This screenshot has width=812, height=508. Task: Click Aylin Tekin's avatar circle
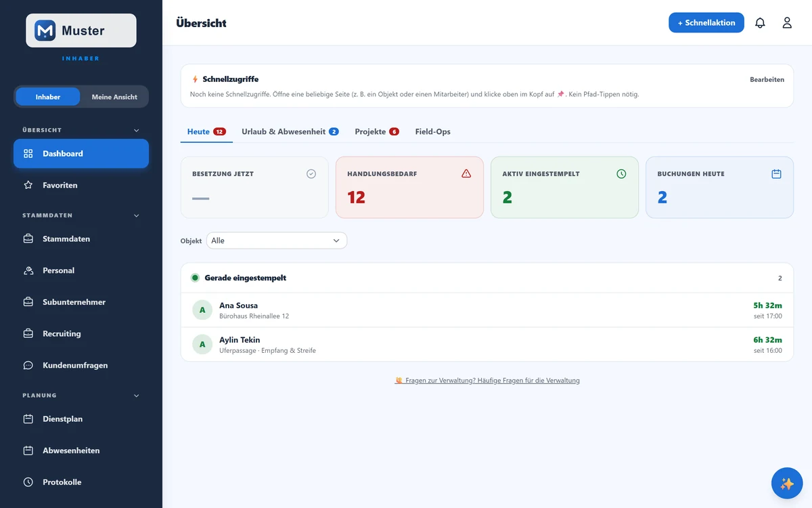202,344
